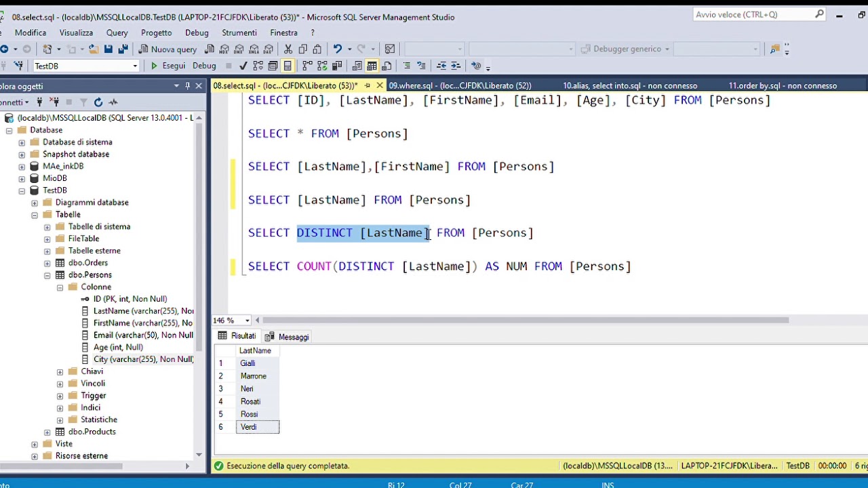This screenshot has width=868, height=488.
Task: Pin the Esplora oggetti panel
Action: click(x=188, y=86)
